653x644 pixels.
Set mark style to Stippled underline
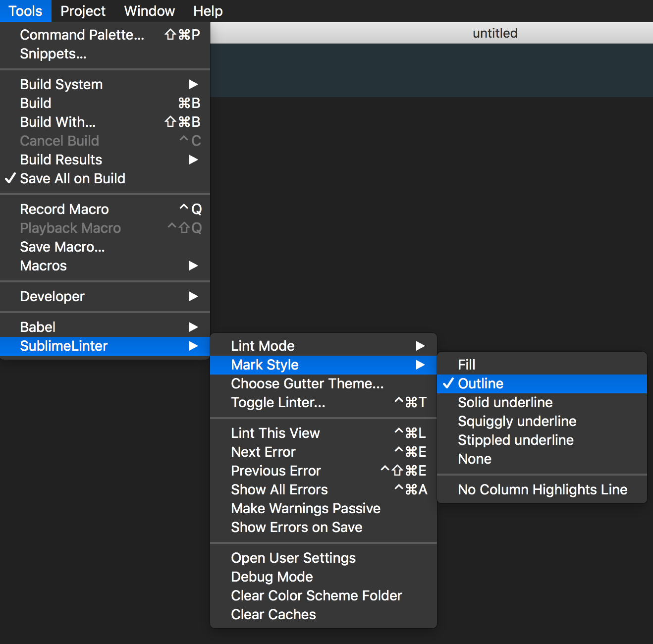pyautogui.click(x=542, y=440)
